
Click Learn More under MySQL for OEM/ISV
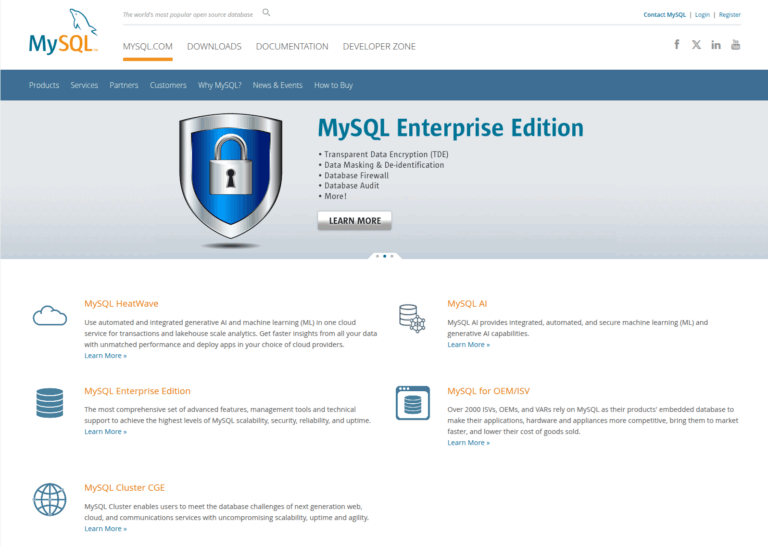468,443
